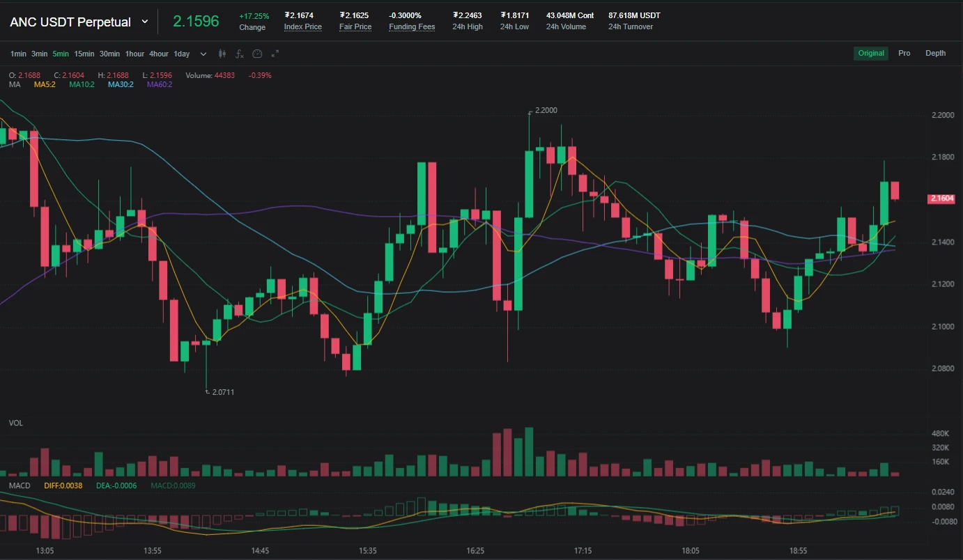Click the gauge meter icon in toolbar

coord(257,54)
